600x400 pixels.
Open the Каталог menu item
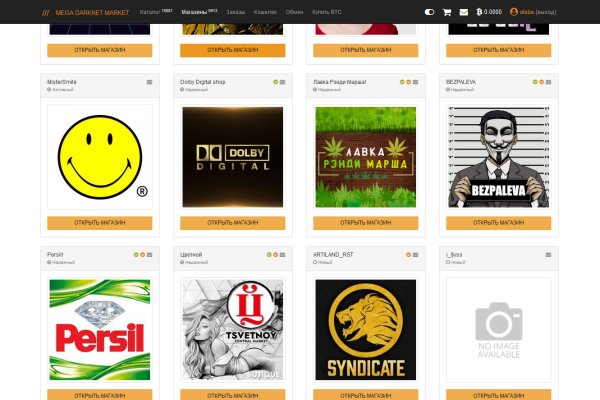[149, 12]
